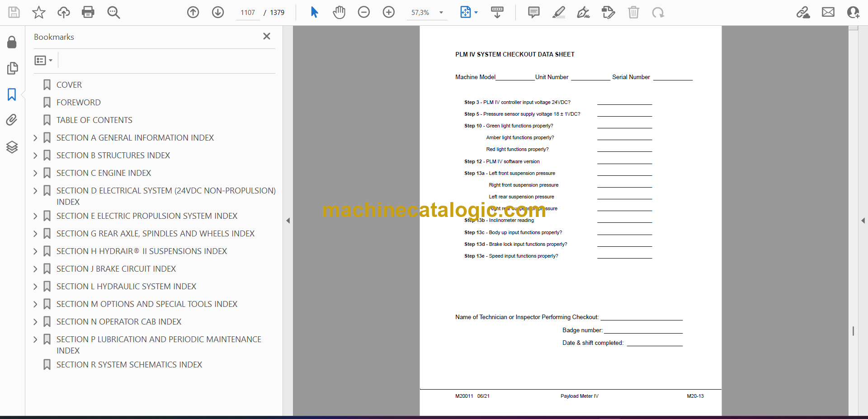Expand SECTION M OPTIONS AND SPECIAL TOOLS
The image size is (868, 419).
[35, 304]
